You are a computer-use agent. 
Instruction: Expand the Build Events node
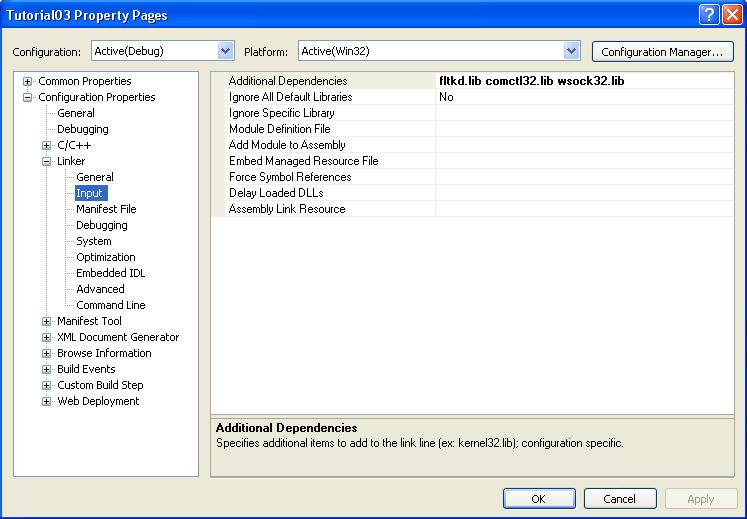46,369
